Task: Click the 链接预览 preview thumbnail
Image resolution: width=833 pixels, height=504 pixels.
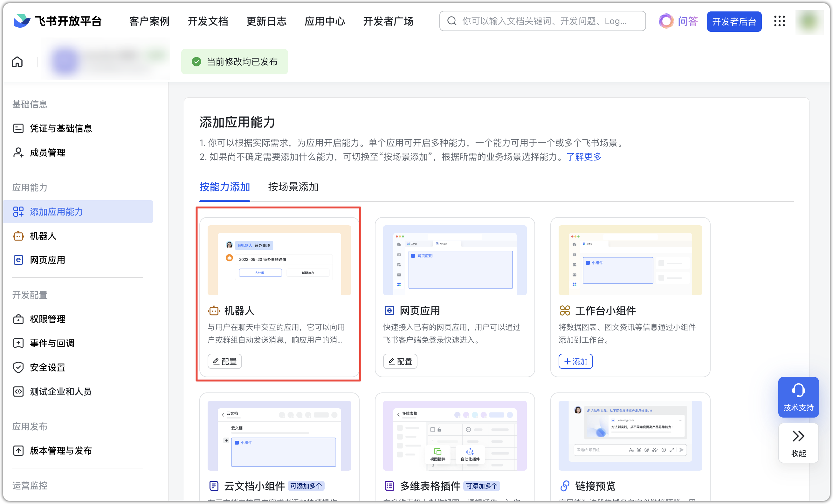Action: click(x=630, y=435)
